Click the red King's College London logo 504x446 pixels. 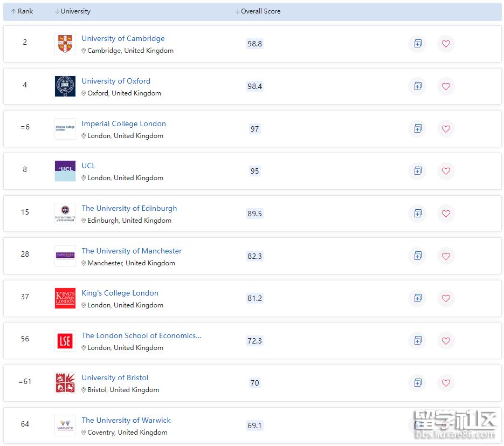click(65, 298)
